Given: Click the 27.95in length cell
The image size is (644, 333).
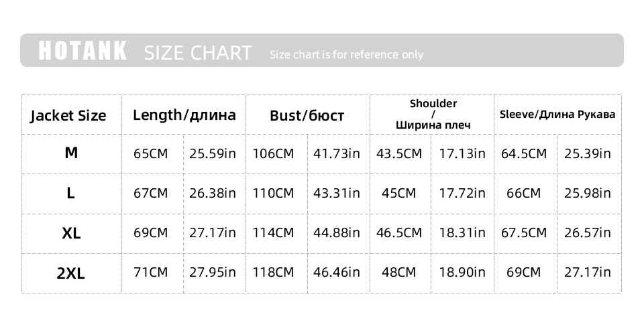Looking at the screenshot, I should [x=213, y=272].
